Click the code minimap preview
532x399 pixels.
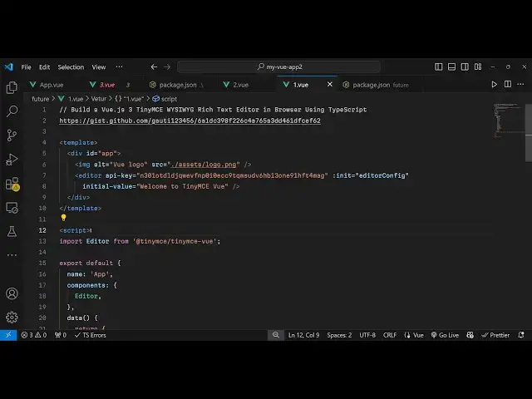click(x=507, y=121)
